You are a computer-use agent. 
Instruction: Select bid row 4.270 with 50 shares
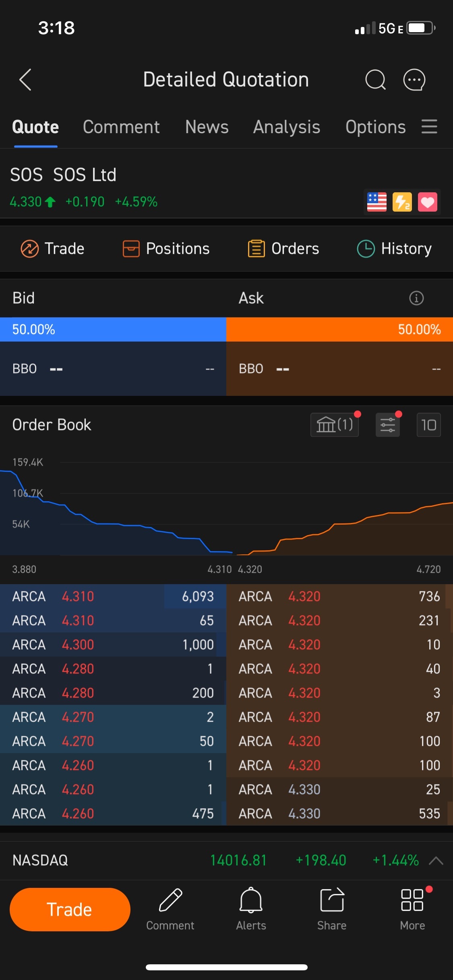coord(113,741)
